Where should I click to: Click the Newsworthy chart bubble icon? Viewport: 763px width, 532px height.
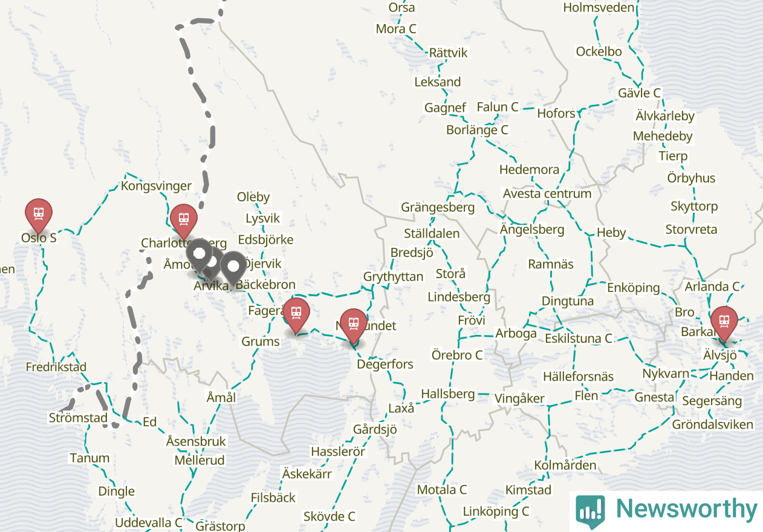point(590,511)
